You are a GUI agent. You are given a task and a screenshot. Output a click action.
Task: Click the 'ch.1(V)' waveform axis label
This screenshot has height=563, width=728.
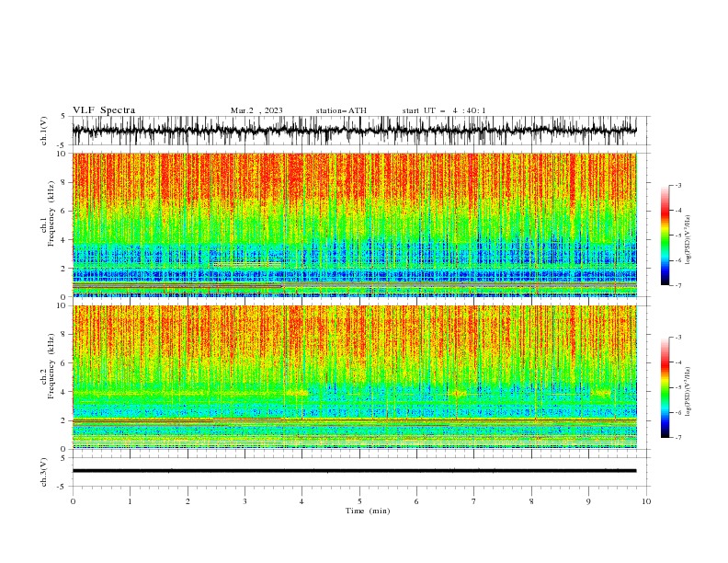(44, 131)
